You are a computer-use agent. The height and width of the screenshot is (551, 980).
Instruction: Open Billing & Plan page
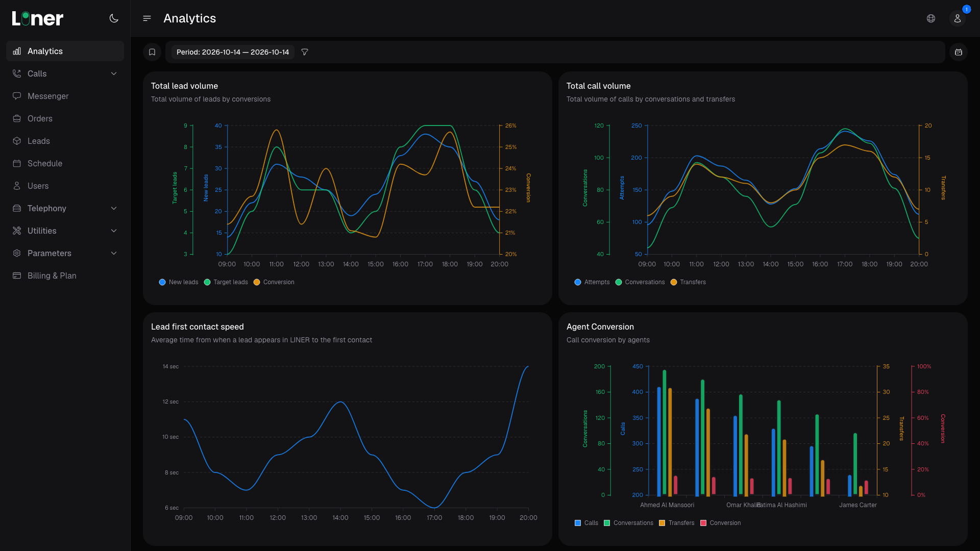tap(65, 275)
